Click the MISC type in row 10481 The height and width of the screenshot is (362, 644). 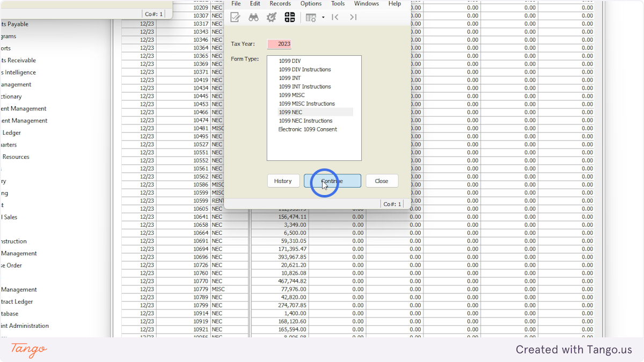pos(218,128)
